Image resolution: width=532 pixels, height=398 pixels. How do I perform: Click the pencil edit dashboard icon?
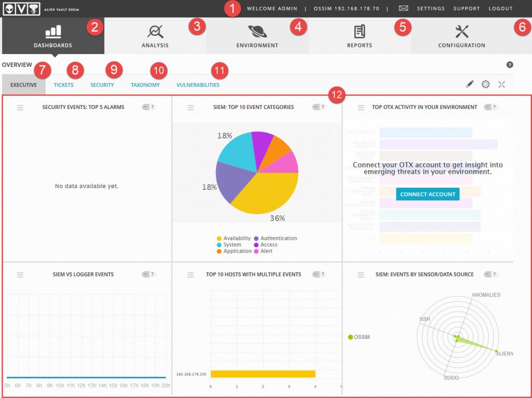[x=470, y=84]
